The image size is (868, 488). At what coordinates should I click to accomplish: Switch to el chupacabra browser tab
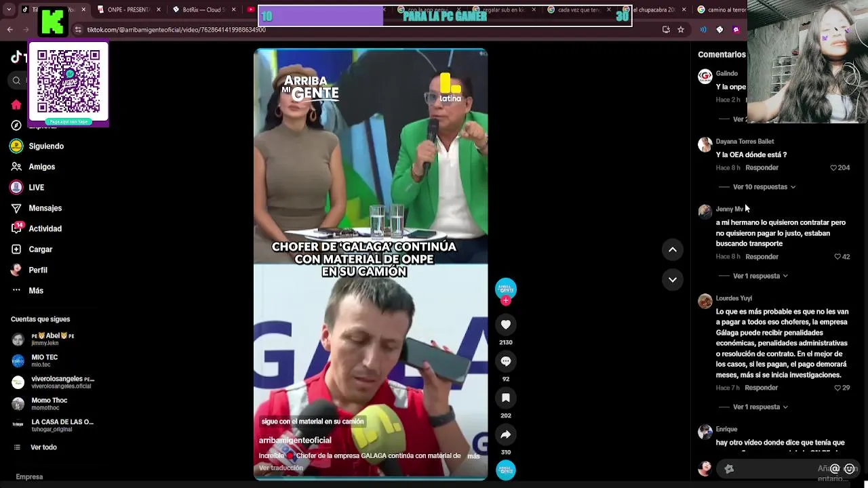653,9
